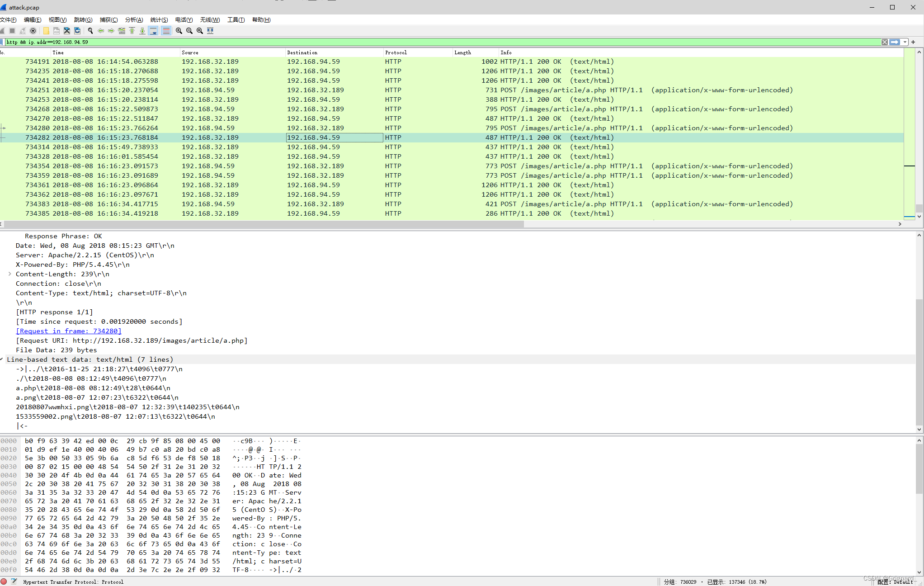Image resolution: width=924 pixels, height=586 pixels.
Task: Open the 捕获(C) menu
Action: point(108,20)
